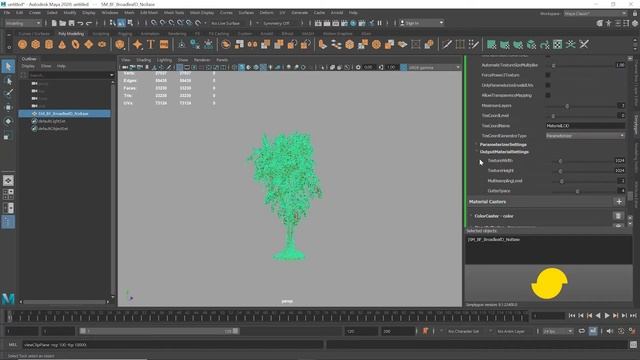Viewport: 640px width, 360px height.
Task: Choose the Rotate tool in toolbox
Action: pyautogui.click(x=8, y=121)
